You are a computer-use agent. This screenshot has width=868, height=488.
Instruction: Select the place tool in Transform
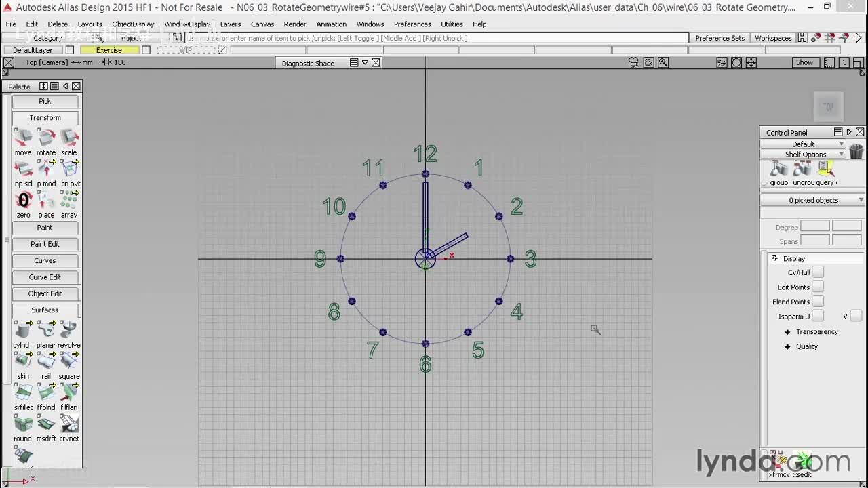[46, 201]
